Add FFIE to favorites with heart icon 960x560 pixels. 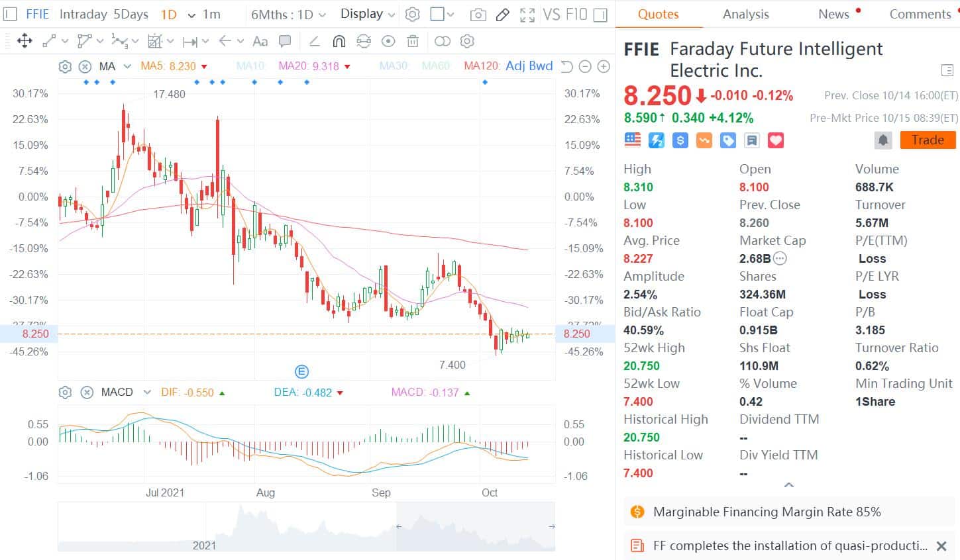[x=776, y=140]
